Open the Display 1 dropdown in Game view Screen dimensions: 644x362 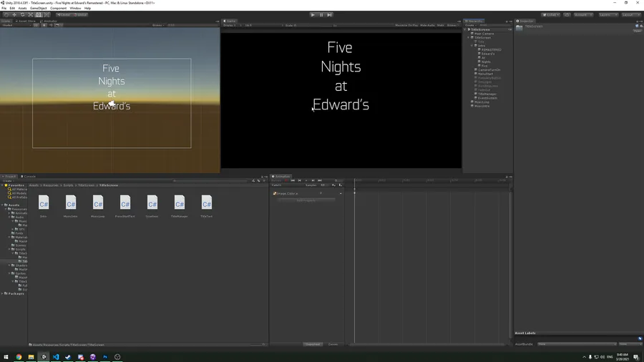point(233,26)
